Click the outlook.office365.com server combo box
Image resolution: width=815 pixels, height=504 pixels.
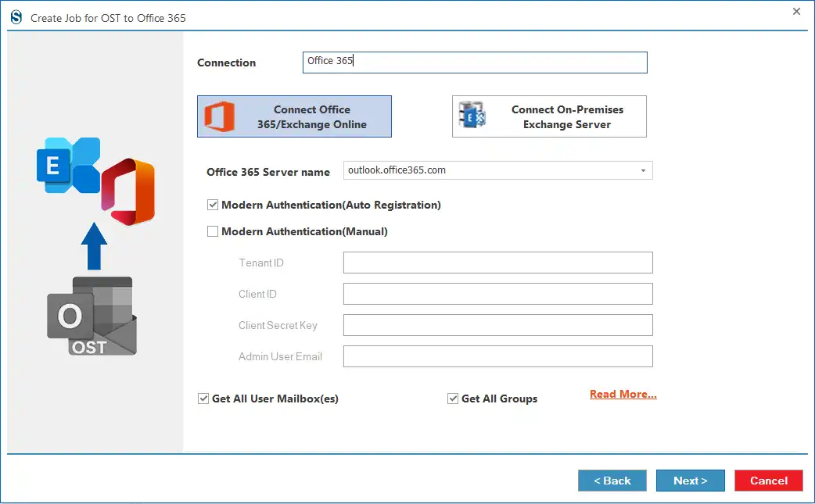(498, 170)
